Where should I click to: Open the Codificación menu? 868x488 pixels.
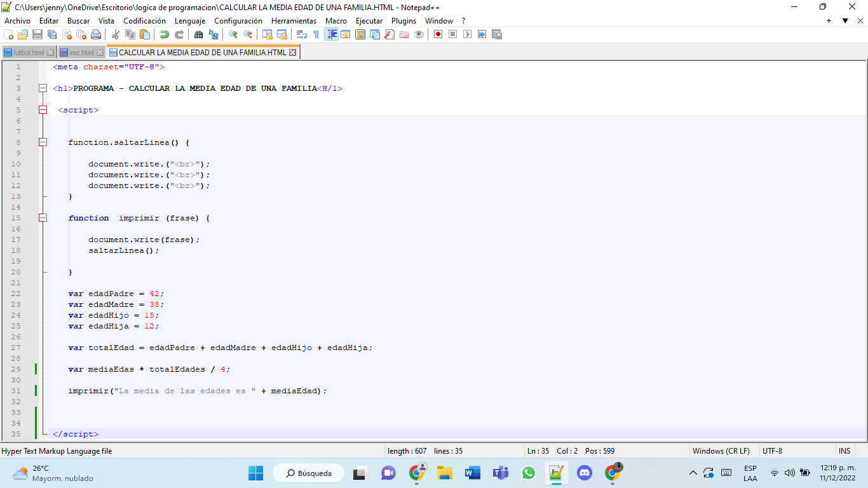click(x=145, y=21)
